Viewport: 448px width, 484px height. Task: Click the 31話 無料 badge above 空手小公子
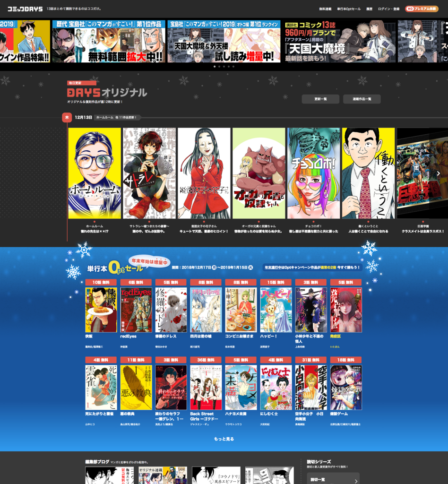tap(311, 360)
